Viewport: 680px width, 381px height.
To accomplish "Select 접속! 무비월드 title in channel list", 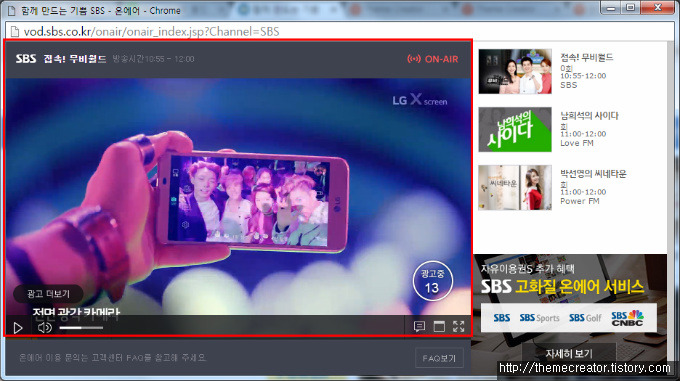I will (x=587, y=57).
